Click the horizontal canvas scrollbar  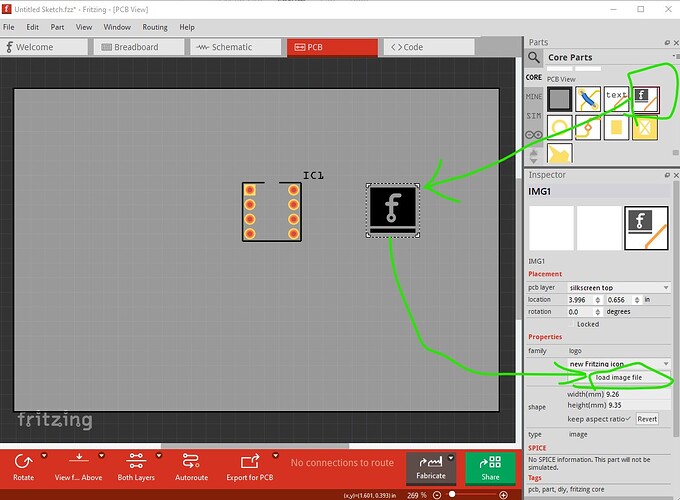pyautogui.click(x=255, y=446)
